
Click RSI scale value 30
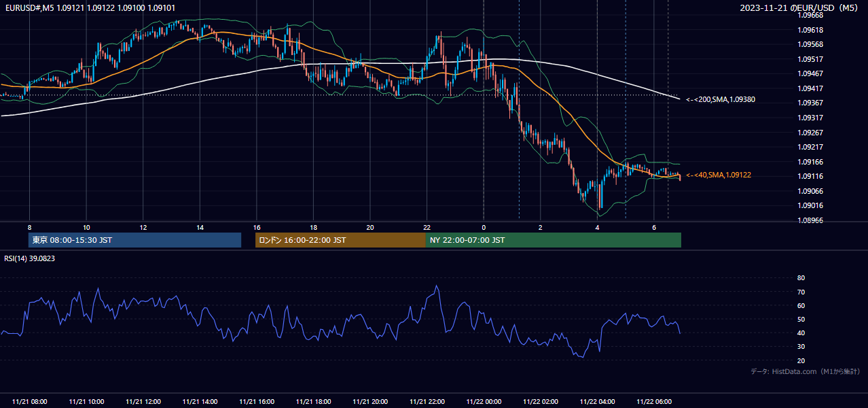tap(801, 347)
